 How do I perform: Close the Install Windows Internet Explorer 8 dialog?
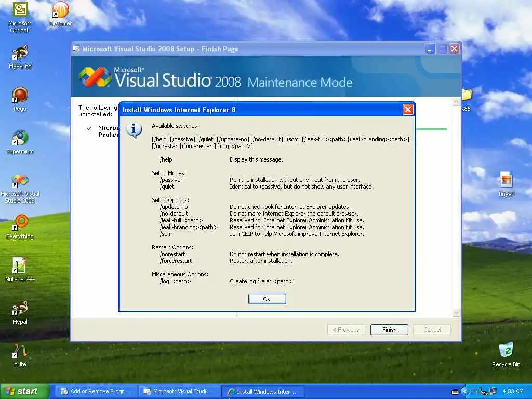click(407, 109)
